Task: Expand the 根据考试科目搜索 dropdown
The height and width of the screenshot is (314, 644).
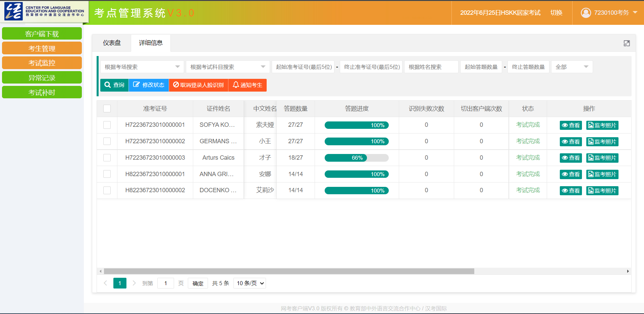Action: click(x=227, y=67)
